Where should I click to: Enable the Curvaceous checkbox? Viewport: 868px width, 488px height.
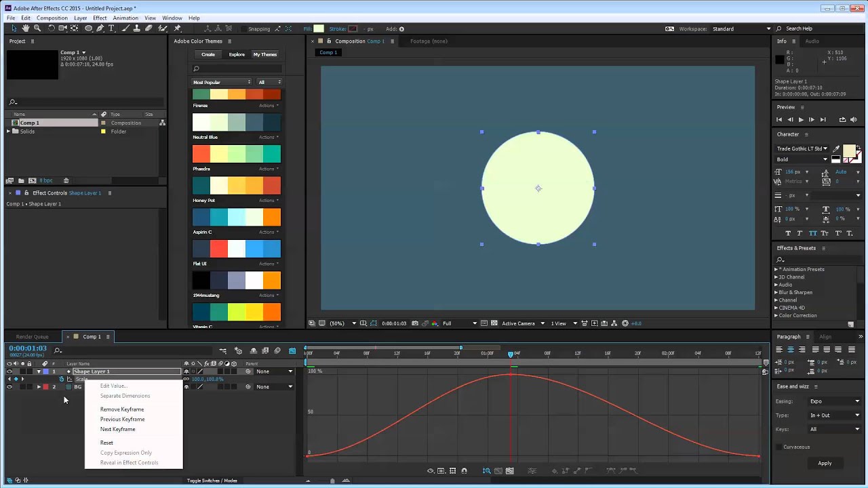coord(779,447)
